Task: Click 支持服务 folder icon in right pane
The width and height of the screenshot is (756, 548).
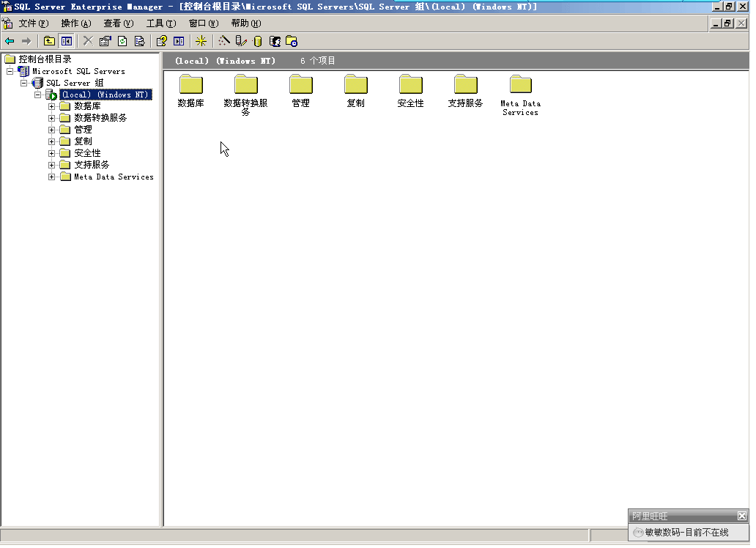Action: pyautogui.click(x=466, y=84)
